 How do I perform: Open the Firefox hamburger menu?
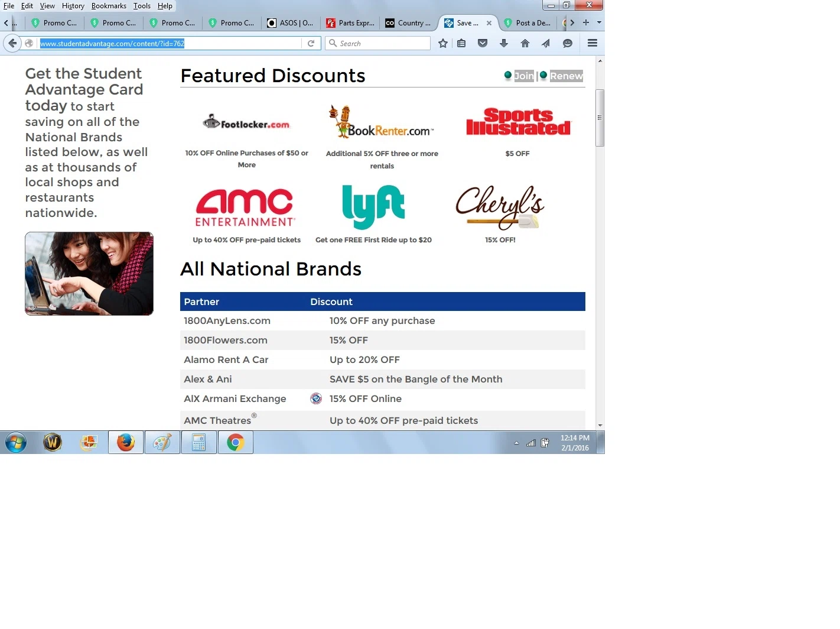pyautogui.click(x=592, y=43)
